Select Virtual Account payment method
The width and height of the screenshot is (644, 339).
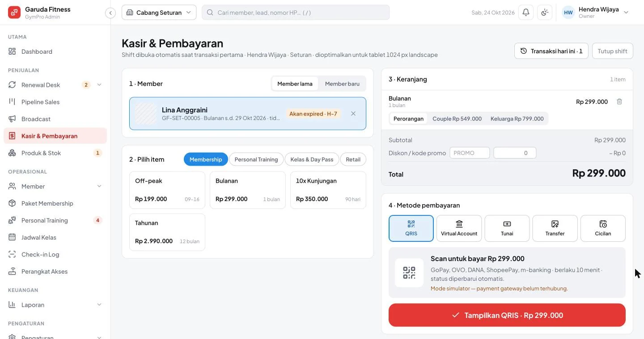click(459, 228)
